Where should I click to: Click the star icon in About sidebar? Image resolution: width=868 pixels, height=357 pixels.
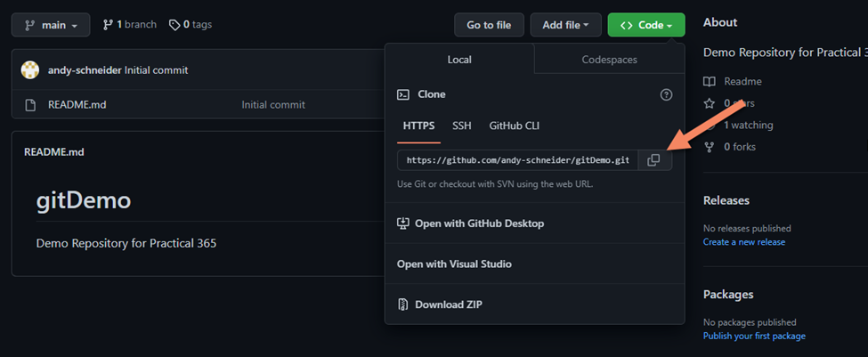[x=710, y=103]
